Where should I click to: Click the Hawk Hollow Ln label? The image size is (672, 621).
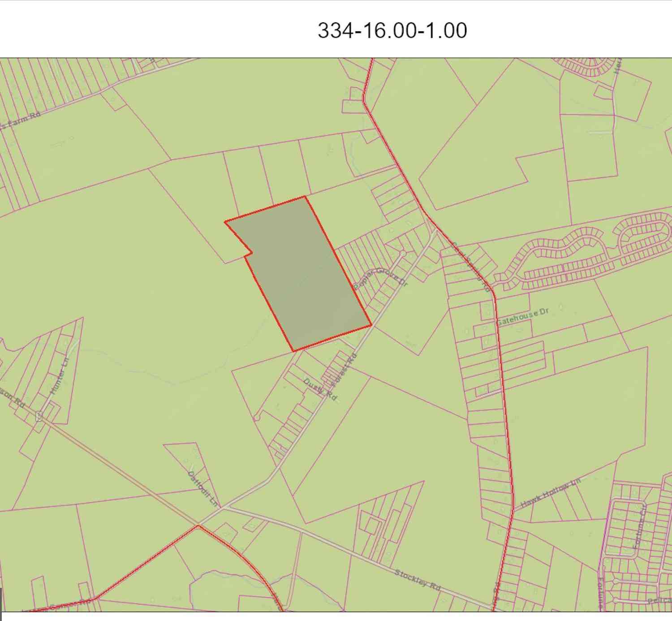(x=551, y=493)
